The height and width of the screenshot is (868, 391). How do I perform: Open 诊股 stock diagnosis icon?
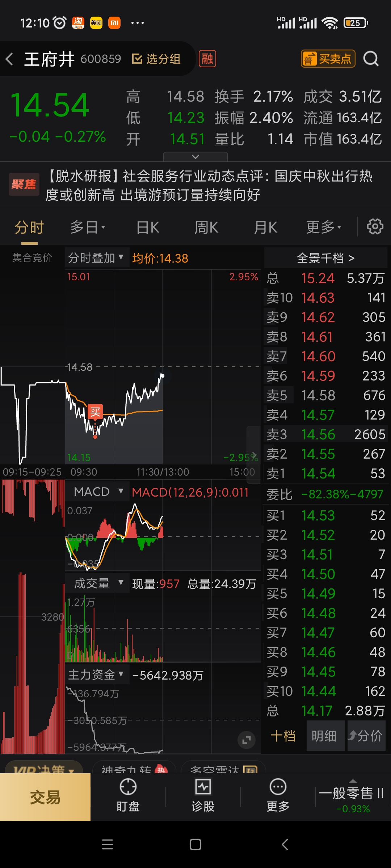[203, 795]
